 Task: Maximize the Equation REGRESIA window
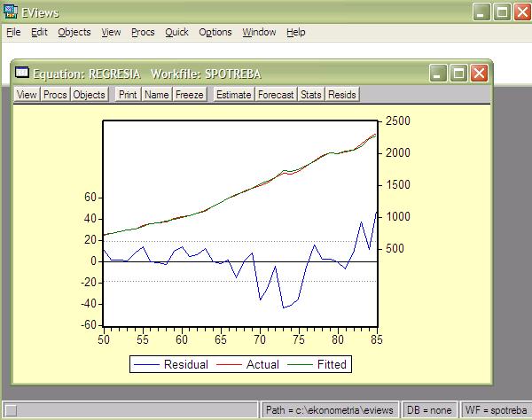(x=458, y=73)
